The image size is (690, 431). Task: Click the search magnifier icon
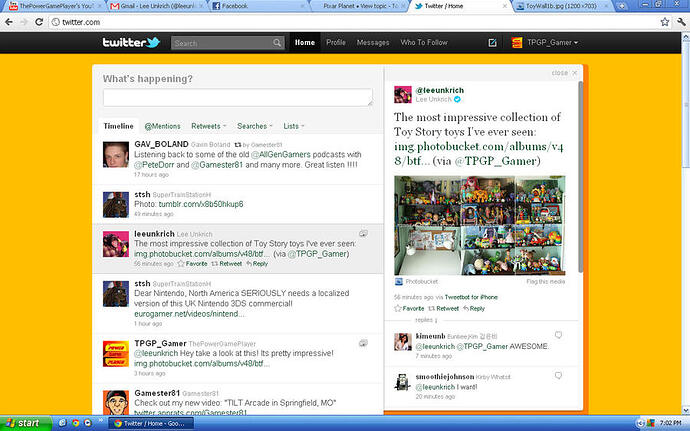coord(274,44)
